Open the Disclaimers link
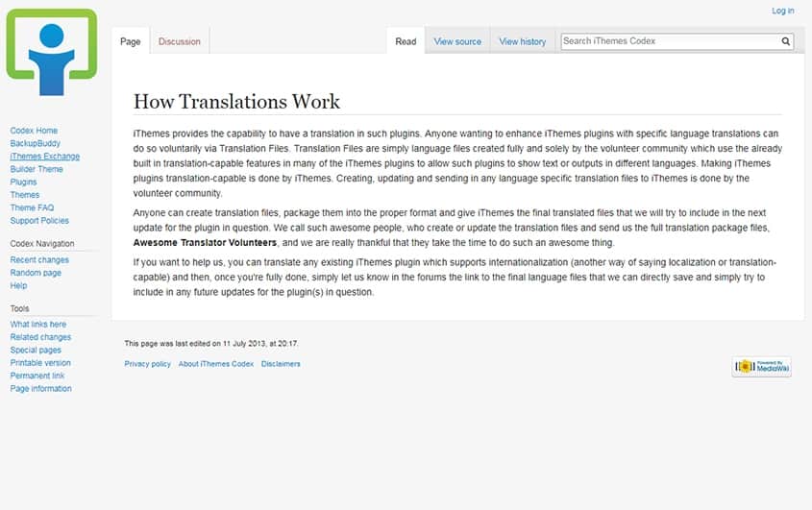 281,364
